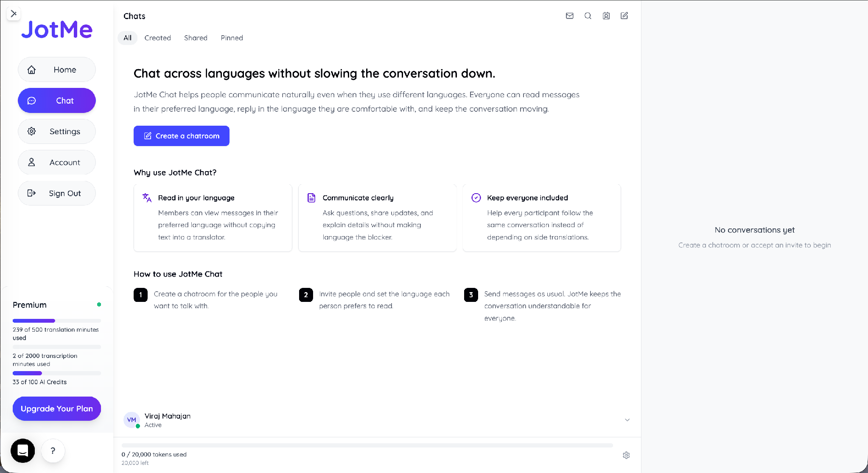Click the Create a chatroom button

[182, 136]
